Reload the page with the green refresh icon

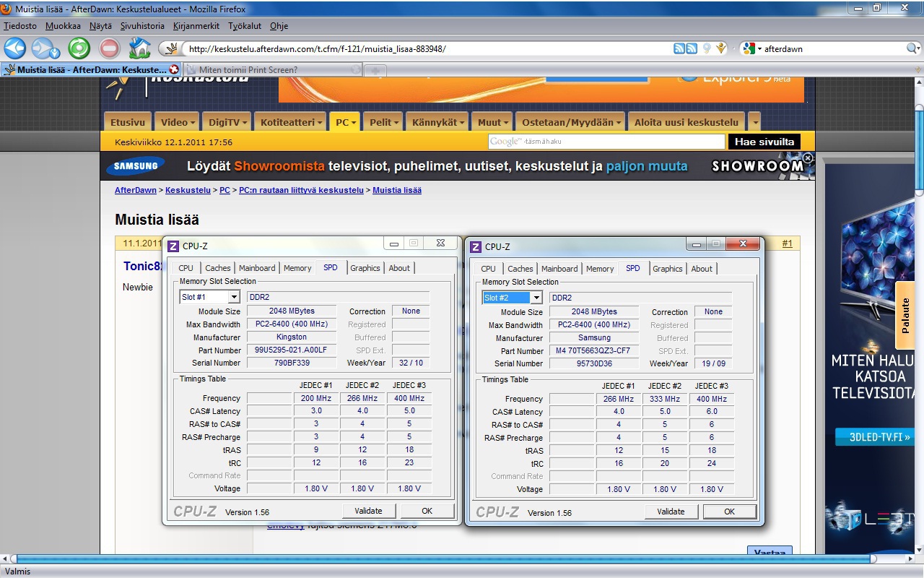[79, 48]
